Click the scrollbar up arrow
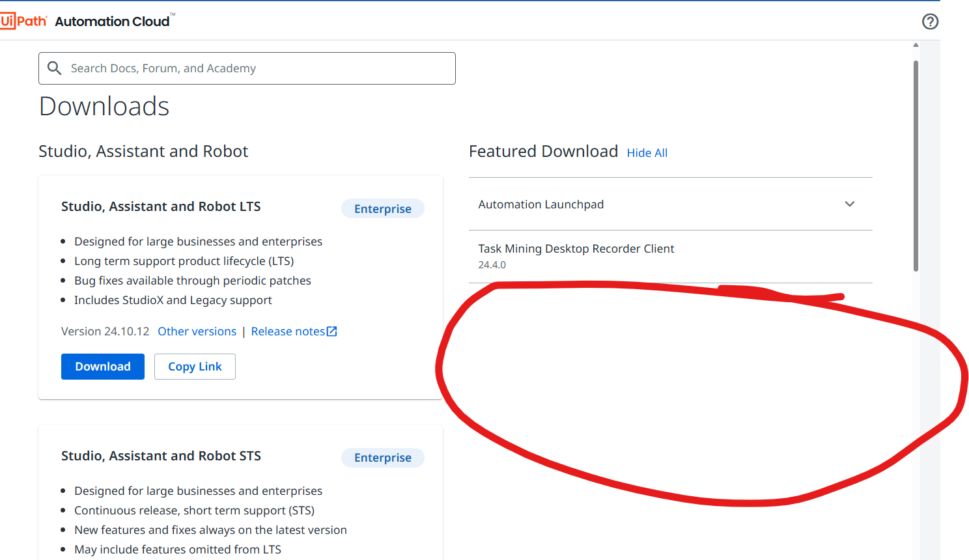Viewport: 969px width, 560px height. (x=916, y=45)
